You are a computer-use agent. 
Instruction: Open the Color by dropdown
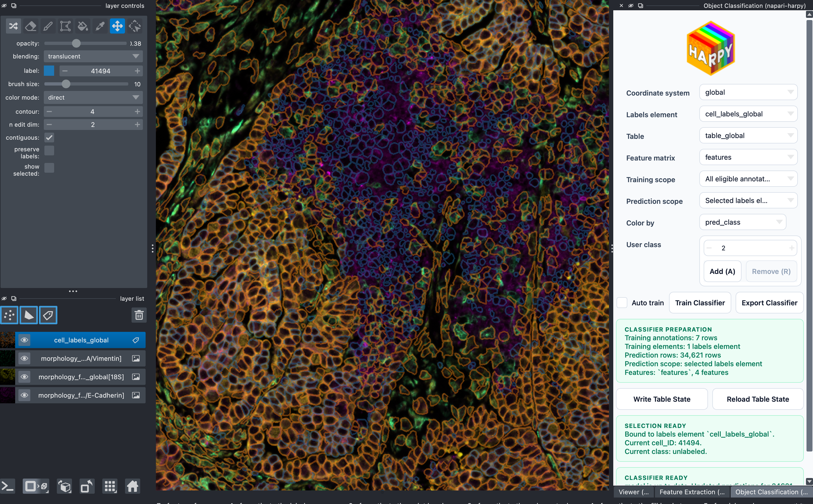tap(743, 222)
